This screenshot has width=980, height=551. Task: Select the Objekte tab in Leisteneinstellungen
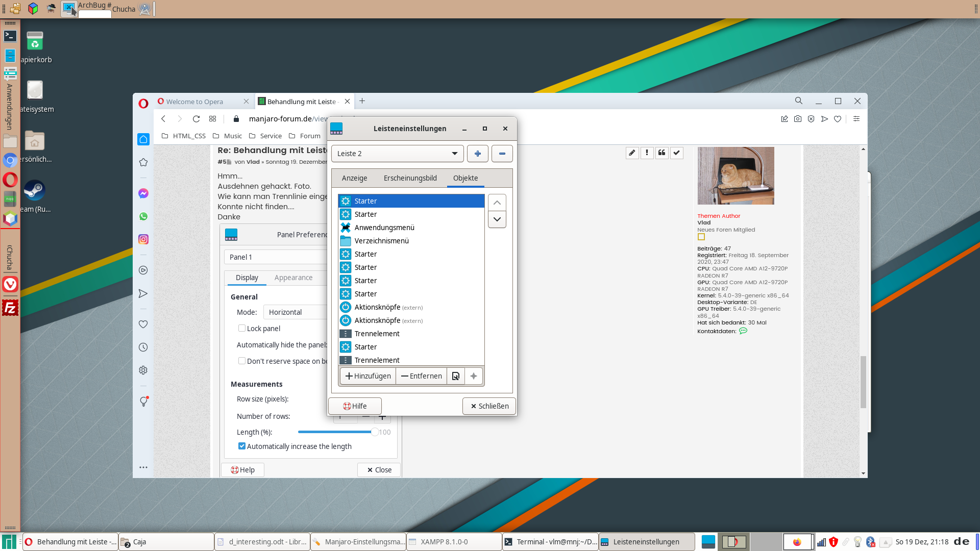465,178
